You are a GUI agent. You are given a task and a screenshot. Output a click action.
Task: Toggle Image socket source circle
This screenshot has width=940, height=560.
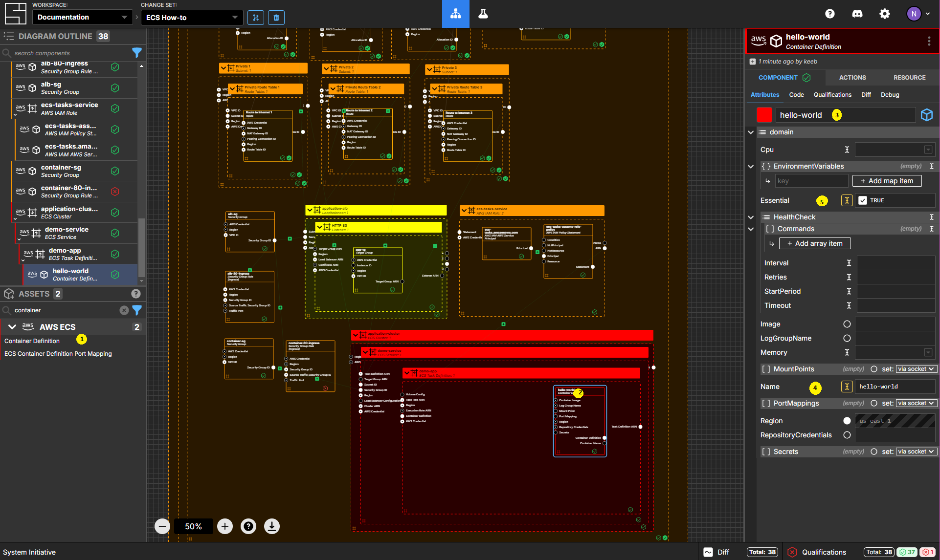[847, 324]
